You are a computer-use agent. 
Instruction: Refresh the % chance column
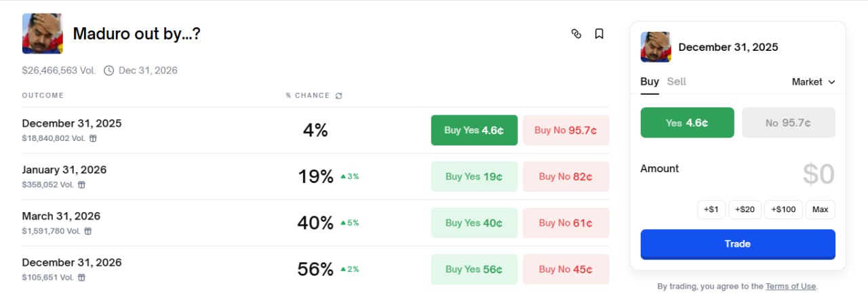pos(339,96)
